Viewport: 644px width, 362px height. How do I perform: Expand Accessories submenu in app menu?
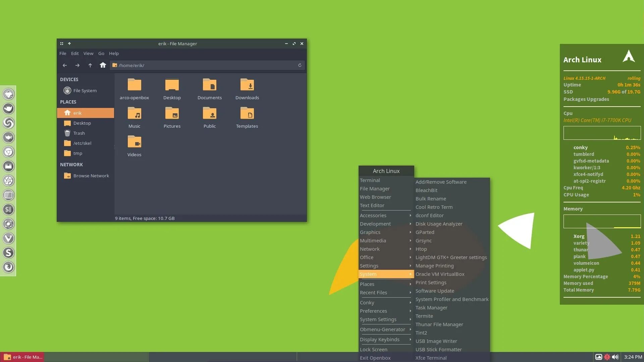(385, 215)
